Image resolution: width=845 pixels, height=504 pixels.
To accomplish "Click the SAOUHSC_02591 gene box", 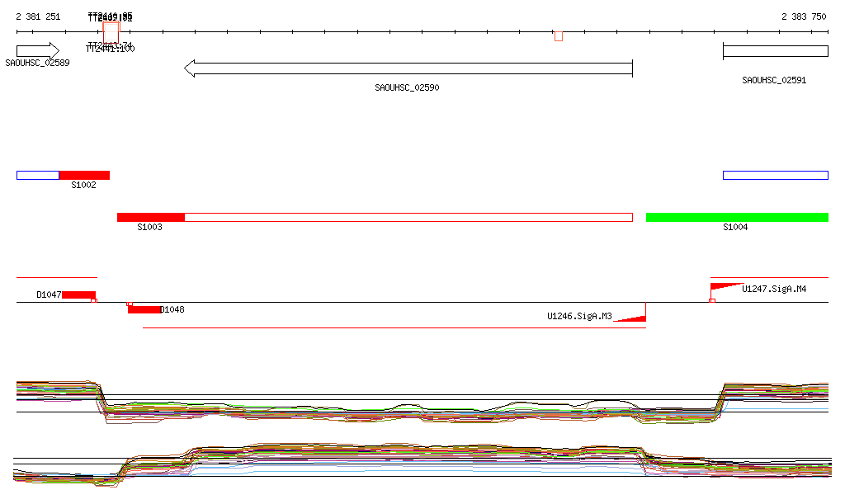I will pyautogui.click(x=776, y=51).
